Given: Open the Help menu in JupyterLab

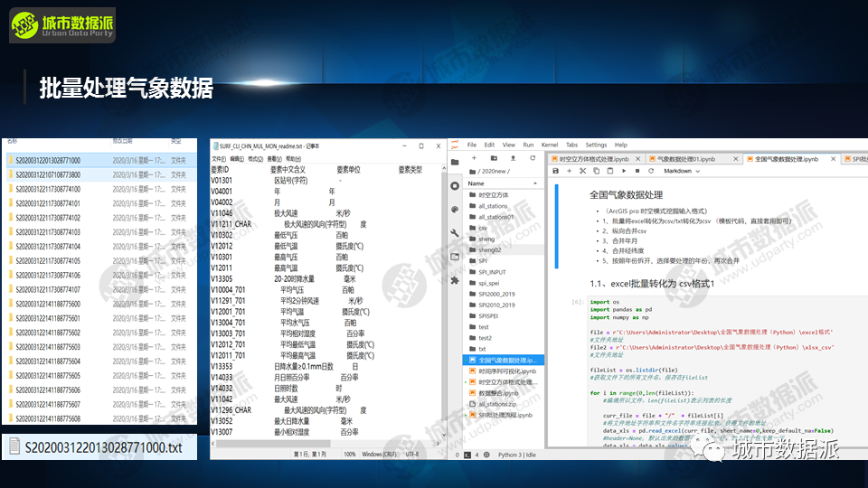Looking at the screenshot, I should tap(621, 145).
